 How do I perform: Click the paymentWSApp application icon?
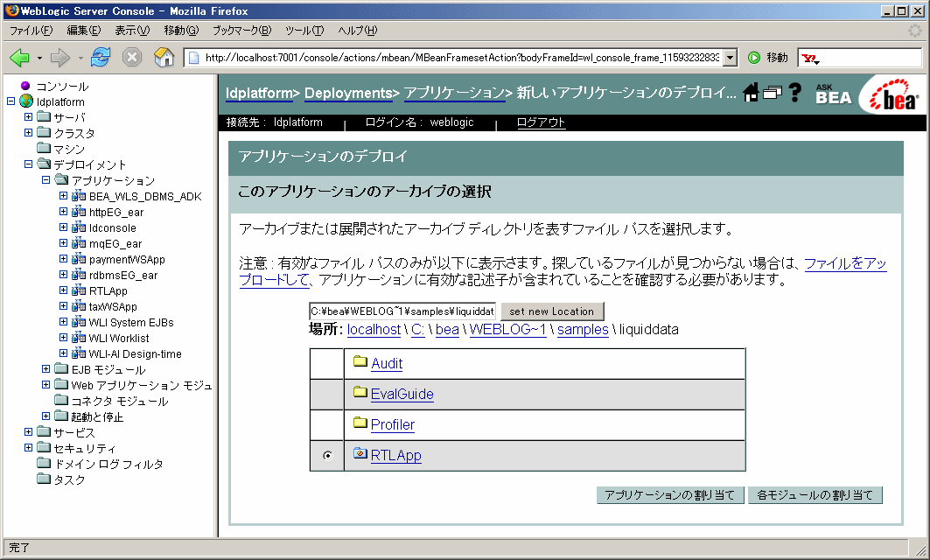[x=79, y=259]
